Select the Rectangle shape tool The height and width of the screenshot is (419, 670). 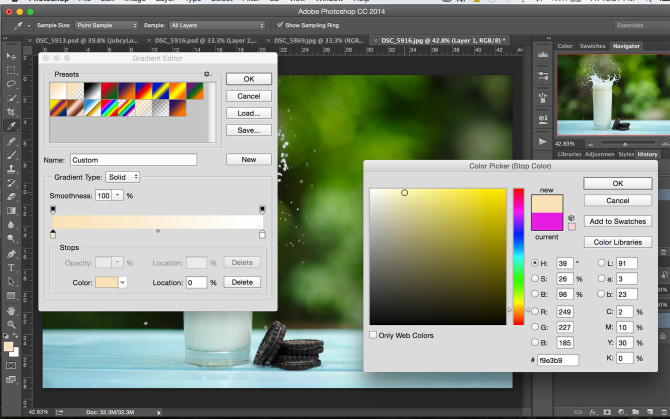click(11, 296)
